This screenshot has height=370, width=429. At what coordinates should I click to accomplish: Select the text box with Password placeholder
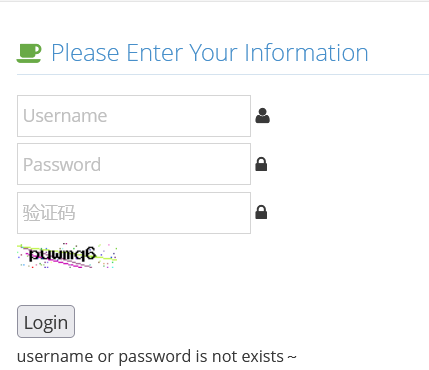pos(134,164)
